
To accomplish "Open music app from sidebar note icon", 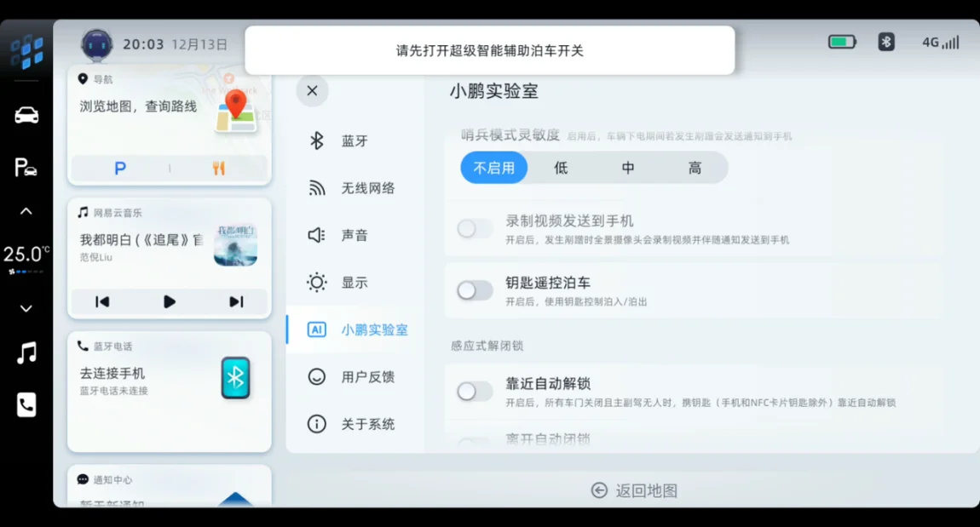I will (x=26, y=353).
